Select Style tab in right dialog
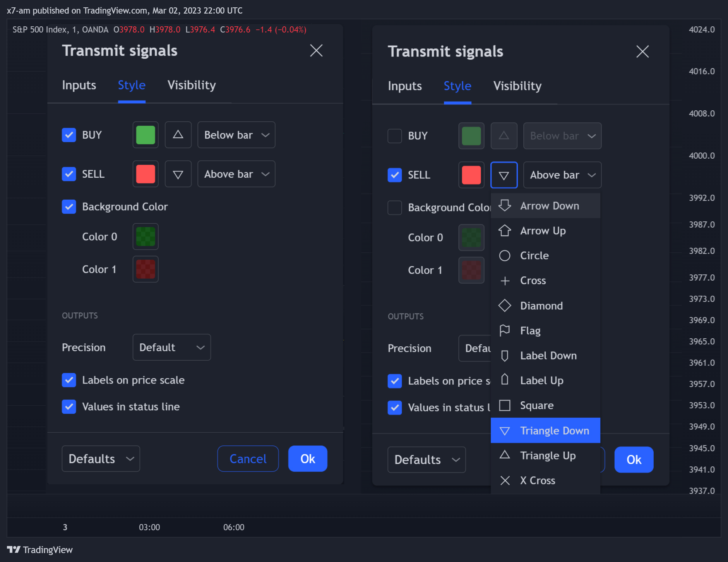The image size is (728, 562). [457, 86]
